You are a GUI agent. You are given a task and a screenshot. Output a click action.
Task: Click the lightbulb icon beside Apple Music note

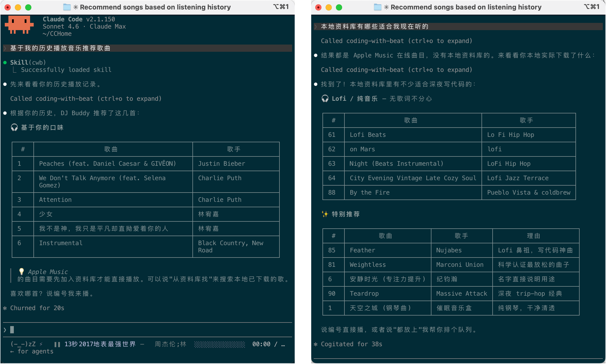click(x=21, y=271)
